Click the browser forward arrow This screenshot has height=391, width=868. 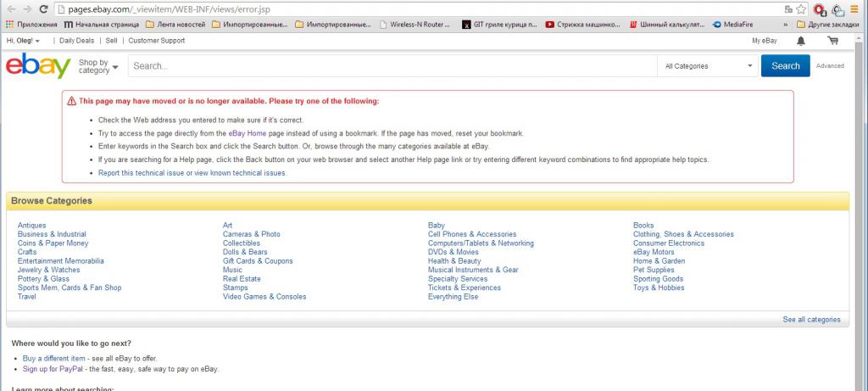tap(26, 9)
